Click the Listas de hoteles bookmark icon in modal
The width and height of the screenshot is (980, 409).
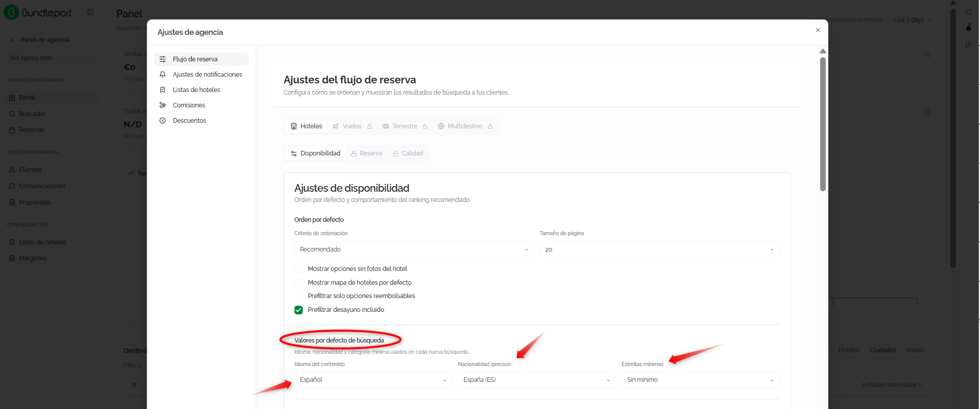pyautogui.click(x=163, y=90)
